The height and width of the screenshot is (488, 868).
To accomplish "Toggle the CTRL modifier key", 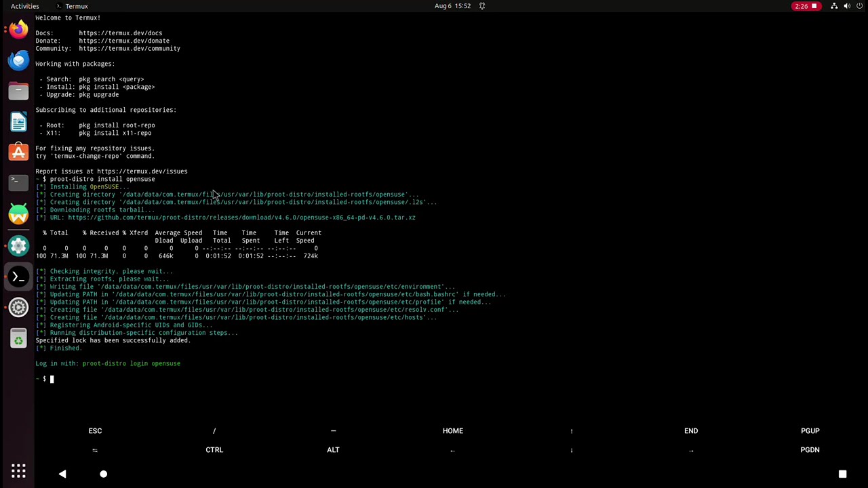I will tap(214, 450).
